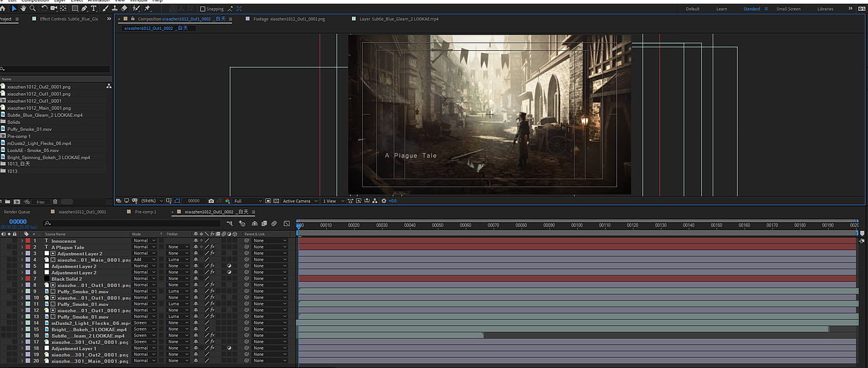
Task: Click the delete trash icon in Project panel
Action: pos(55,202)
